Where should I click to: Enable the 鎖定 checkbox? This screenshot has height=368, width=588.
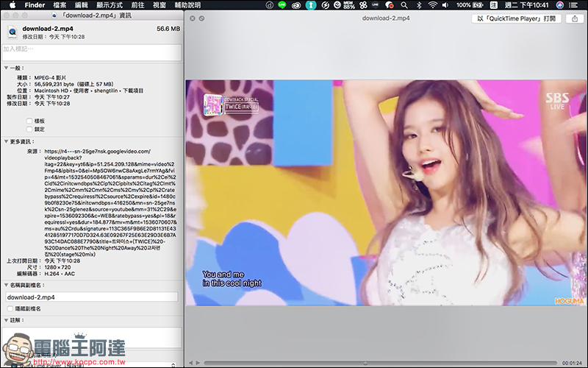tap(29, 130)
